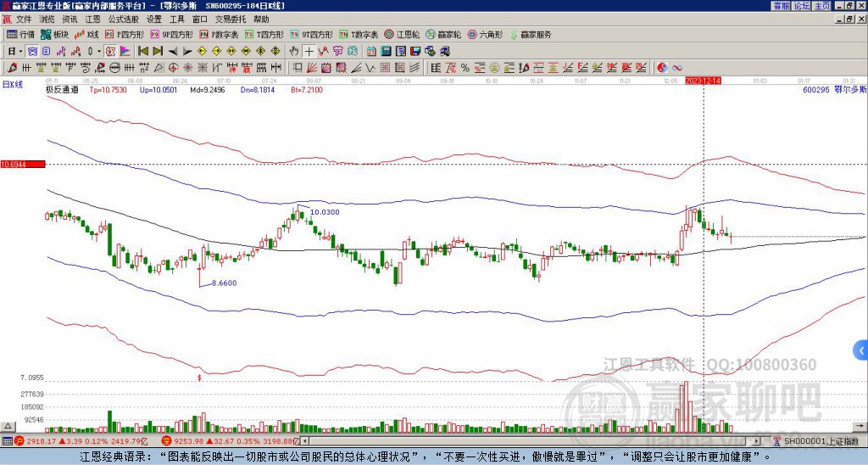
Task: Select the red pencil drawing tool
Action: pyautogui.click(x=12, y=68)
